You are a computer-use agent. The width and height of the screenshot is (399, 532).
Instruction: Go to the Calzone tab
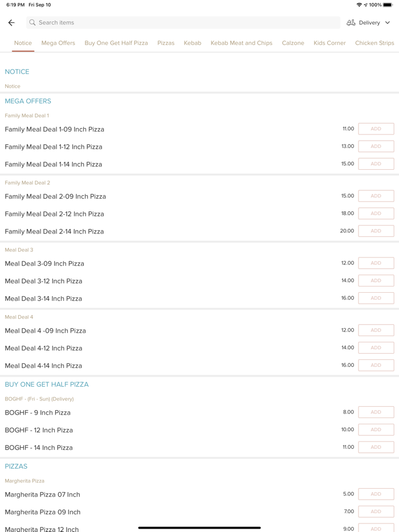(x=293, y=43)
